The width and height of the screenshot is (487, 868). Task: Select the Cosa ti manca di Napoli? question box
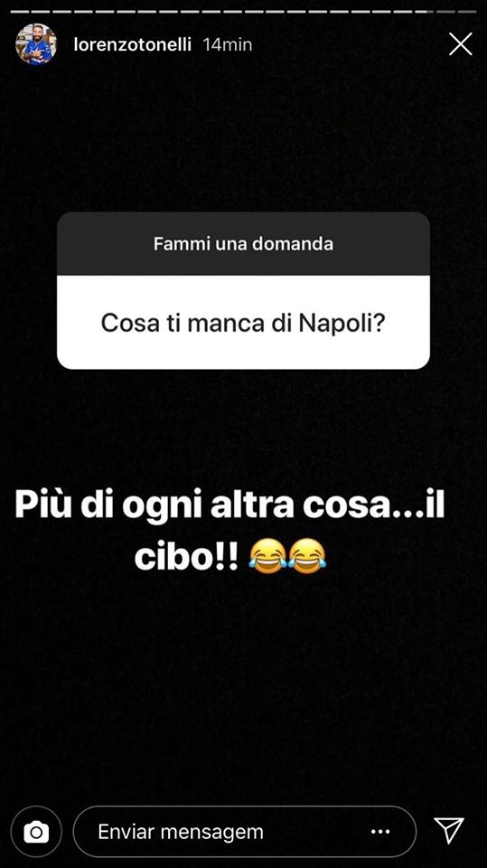pos(244,322)
